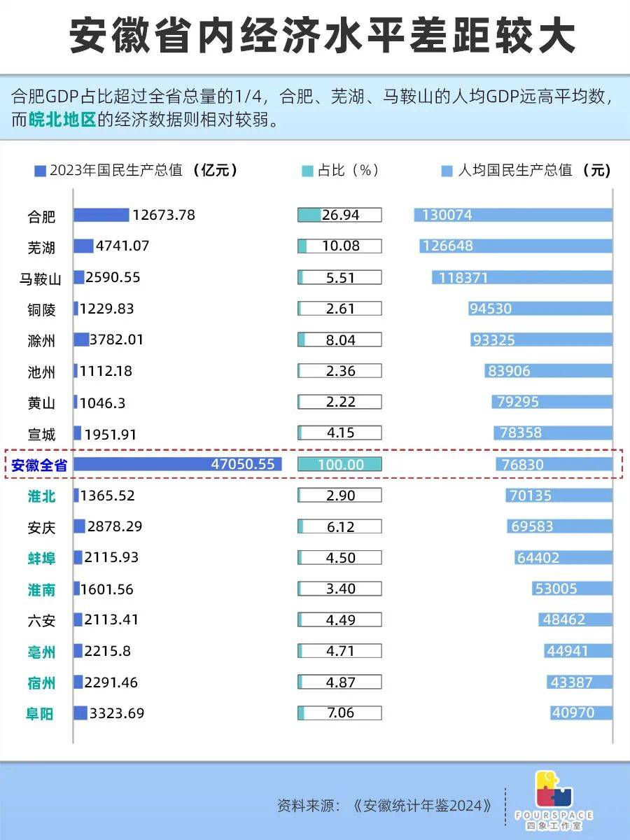
Task: Click the 淮北 row label
Action: point(41,496)
